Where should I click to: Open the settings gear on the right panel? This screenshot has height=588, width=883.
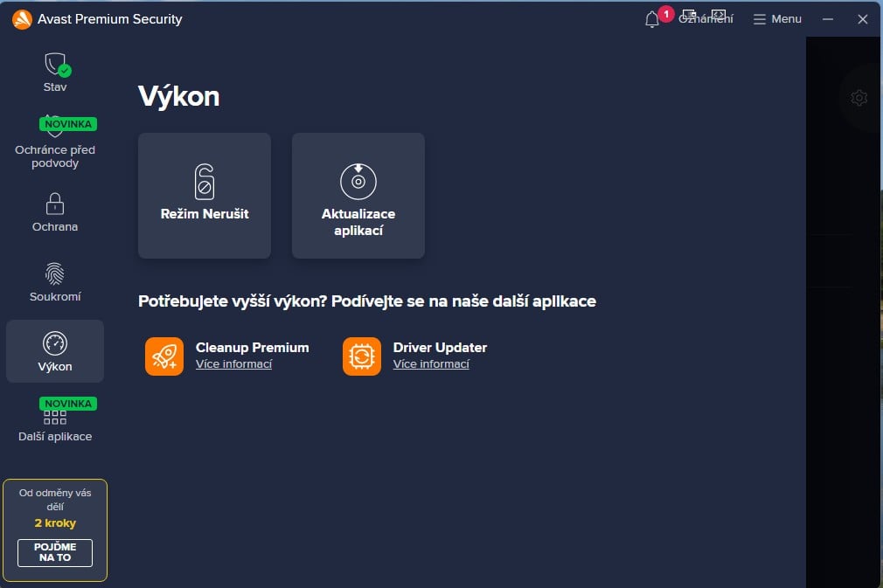coord(859,97)
